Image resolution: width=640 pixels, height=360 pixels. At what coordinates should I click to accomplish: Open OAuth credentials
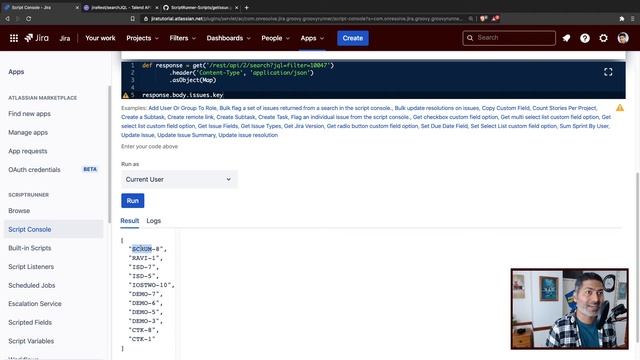[x=34, y=170]
